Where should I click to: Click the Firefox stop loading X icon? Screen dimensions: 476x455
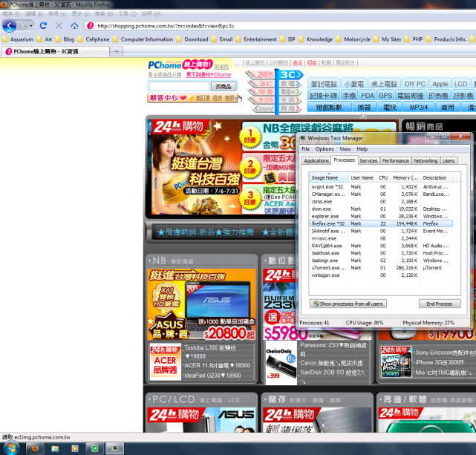point(59,26)
